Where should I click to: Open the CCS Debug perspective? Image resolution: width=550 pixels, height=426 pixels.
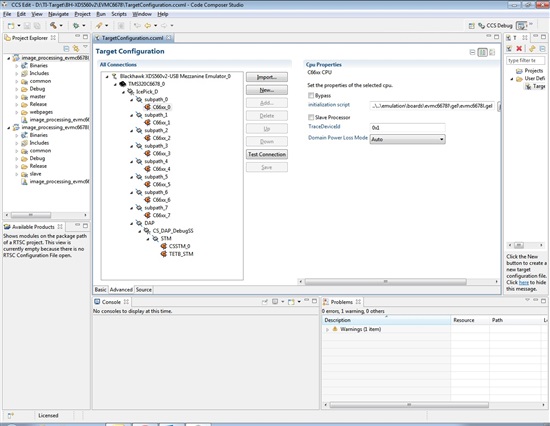point(496,26)
